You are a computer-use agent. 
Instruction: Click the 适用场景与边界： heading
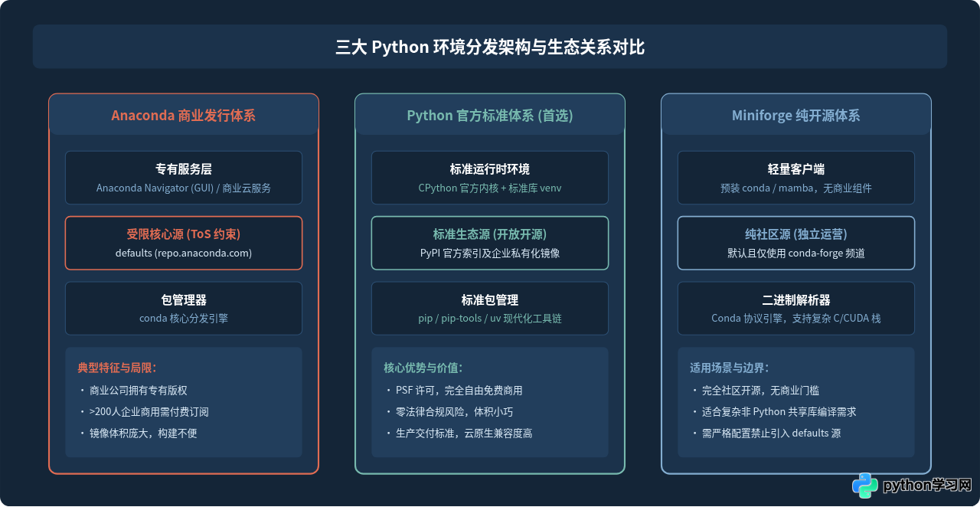pyautogui.click(x=729, y=368)
